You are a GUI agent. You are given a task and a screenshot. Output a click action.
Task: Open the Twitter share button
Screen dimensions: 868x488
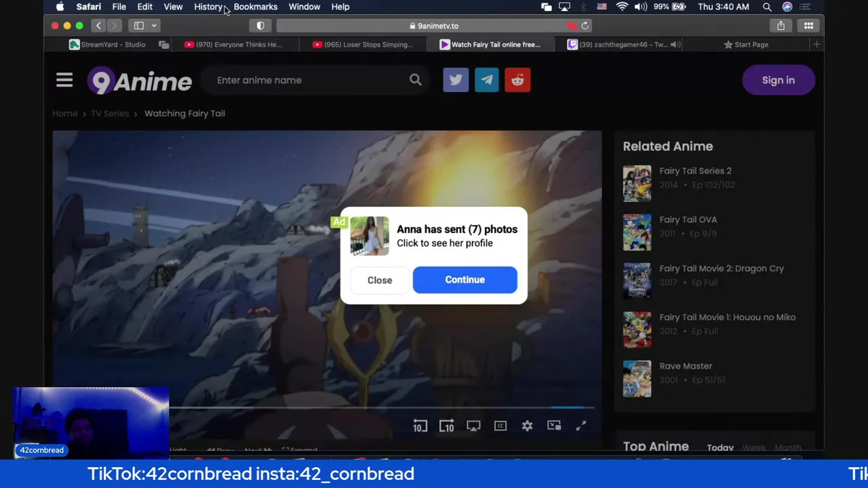click(x=456, y=80)
